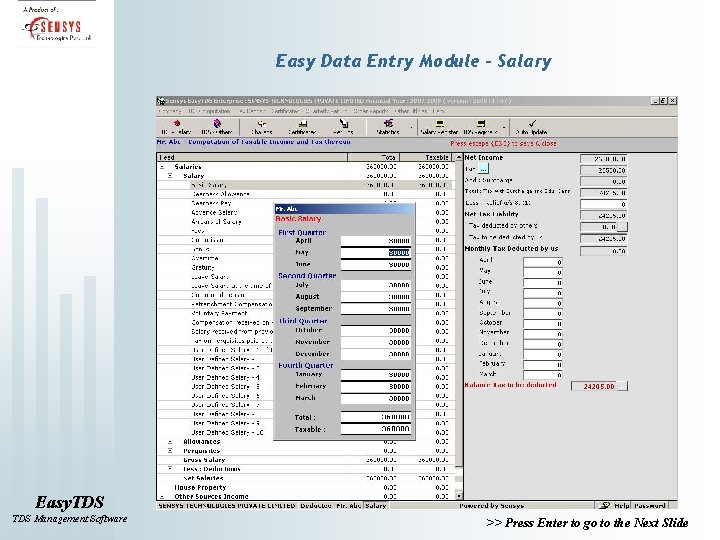
Task: Expand the Other Sources Income node
Action: [x=162, y=496]
